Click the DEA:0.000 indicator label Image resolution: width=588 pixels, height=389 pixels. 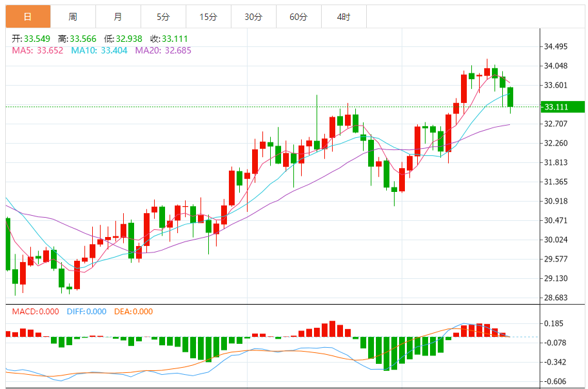click(133, 312)
